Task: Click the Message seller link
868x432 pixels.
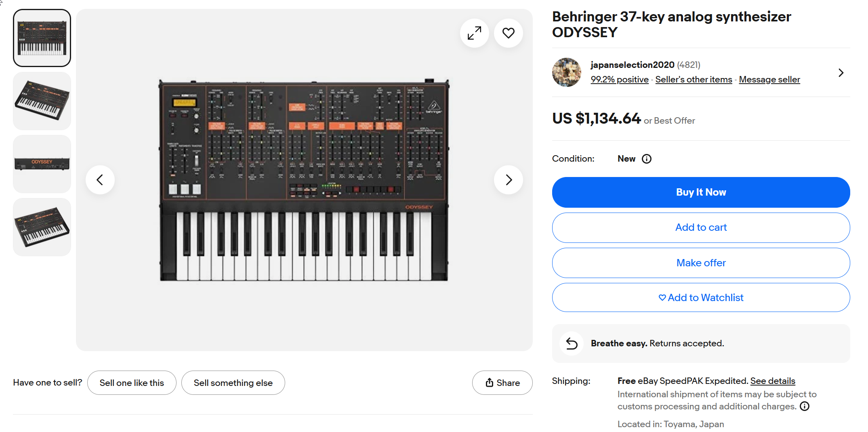Action: (x=769, y=80)
